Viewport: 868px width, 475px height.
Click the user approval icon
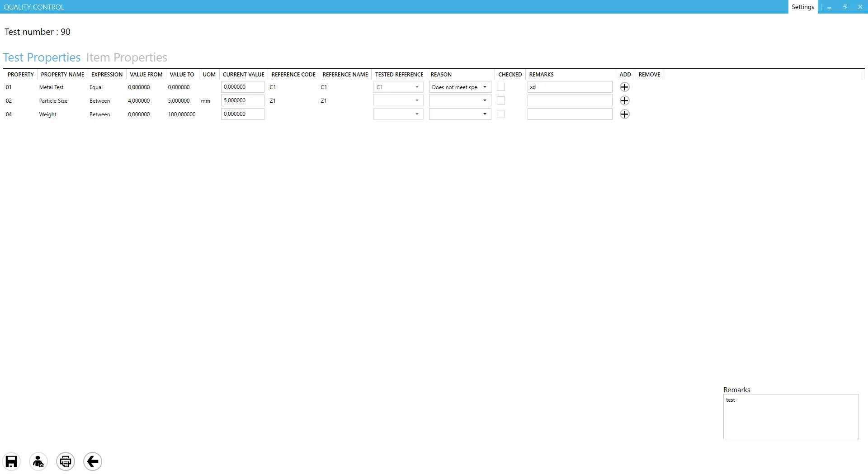click(x=38, y=461)
